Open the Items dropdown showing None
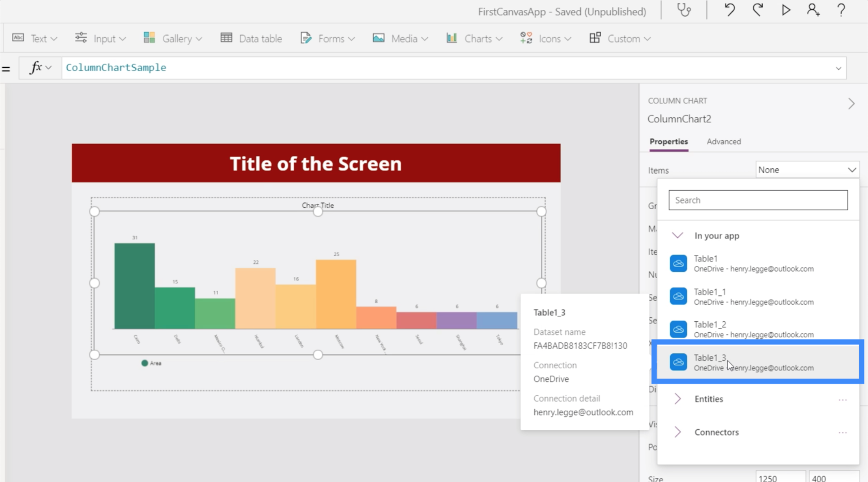The width and height of the screenshot is (868, 482). (807, 169)
